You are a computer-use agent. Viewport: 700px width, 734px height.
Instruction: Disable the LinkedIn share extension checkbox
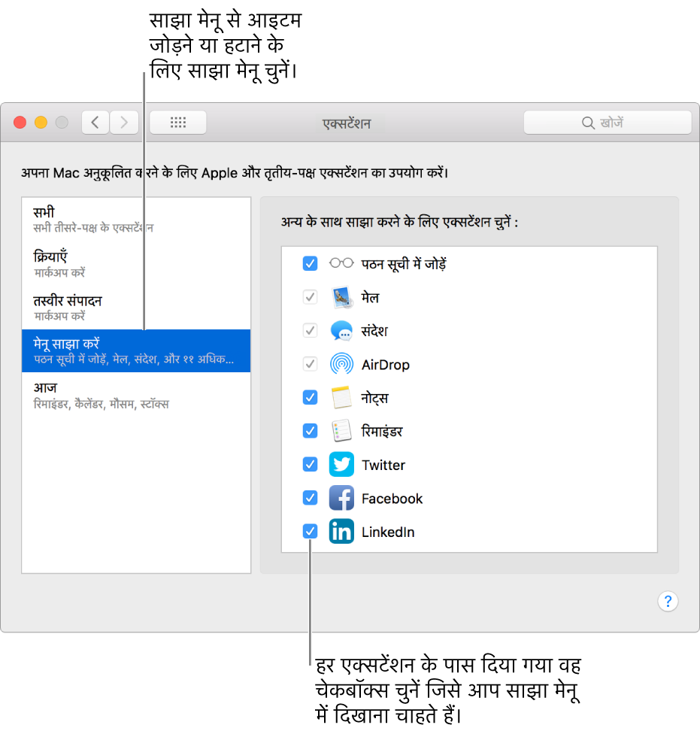click(x=310, y=531)
